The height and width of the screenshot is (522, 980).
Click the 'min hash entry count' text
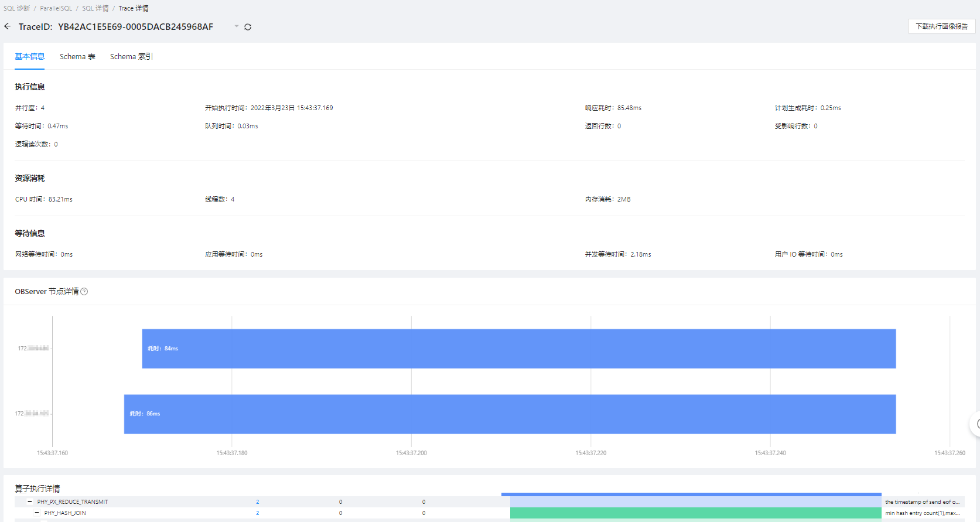pos(923,513)
